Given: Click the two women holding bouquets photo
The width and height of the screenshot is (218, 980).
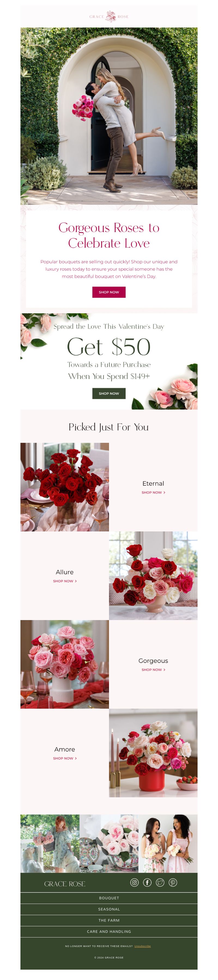Looking at the screenshot, I should tap(168, 843).
